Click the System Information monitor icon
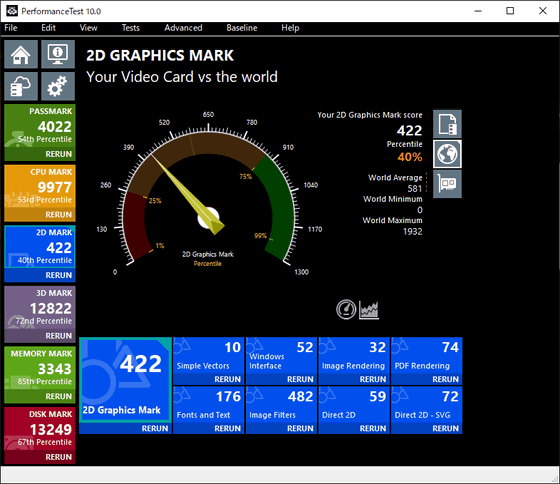The image size is (560, 484). (x=58, y=54)
